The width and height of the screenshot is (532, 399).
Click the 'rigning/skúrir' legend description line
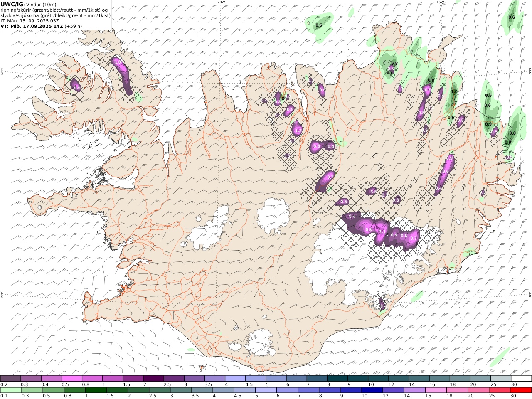tap(54, 10)
